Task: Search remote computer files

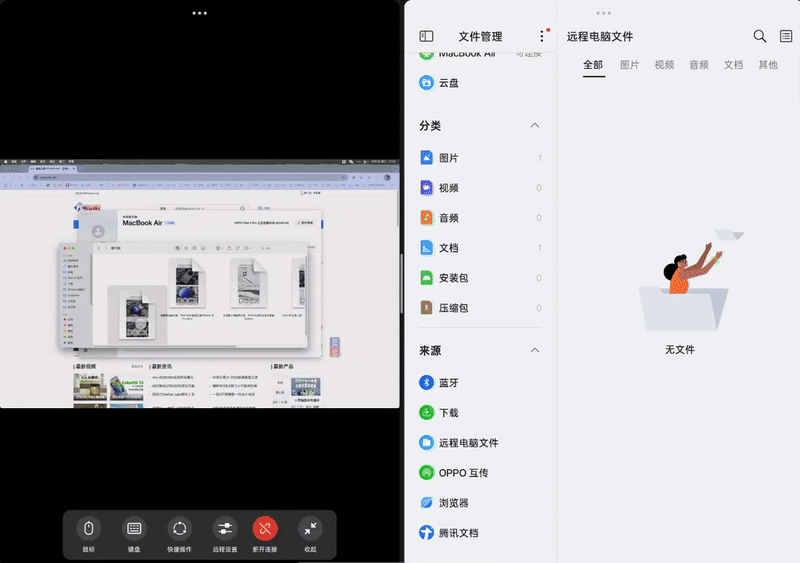Action: tap(760, 36)
